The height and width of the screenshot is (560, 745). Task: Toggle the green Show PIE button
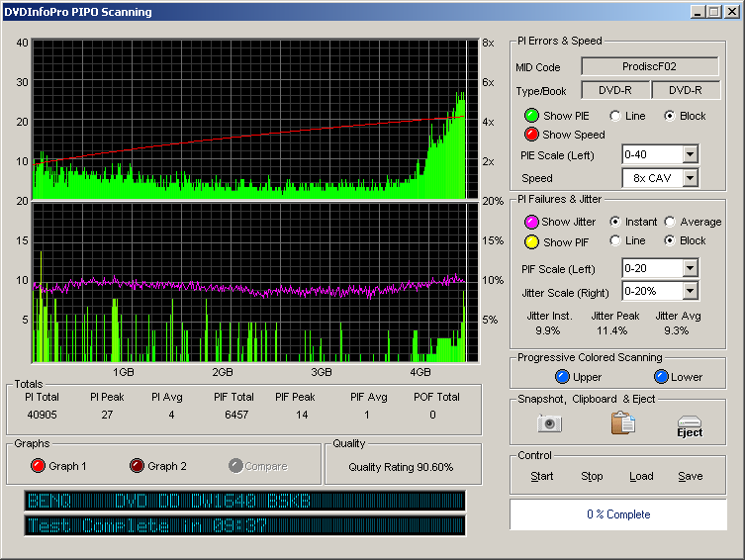(531, 116)
